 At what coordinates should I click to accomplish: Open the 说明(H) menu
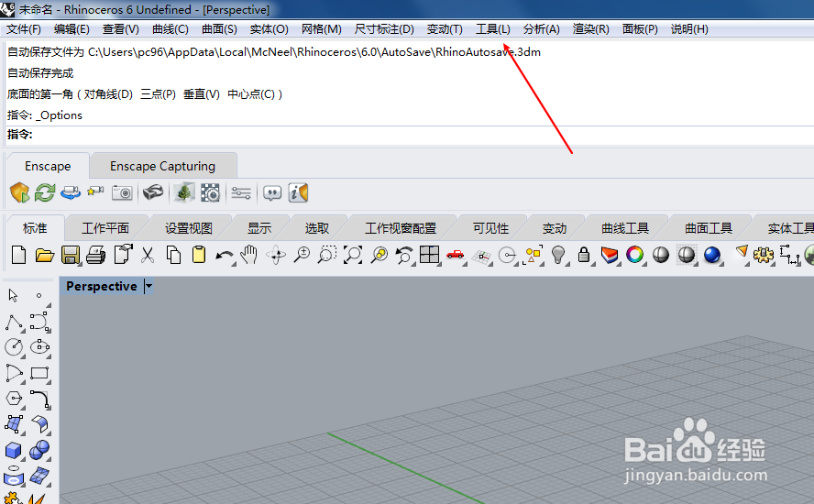(x=689, y=29)
